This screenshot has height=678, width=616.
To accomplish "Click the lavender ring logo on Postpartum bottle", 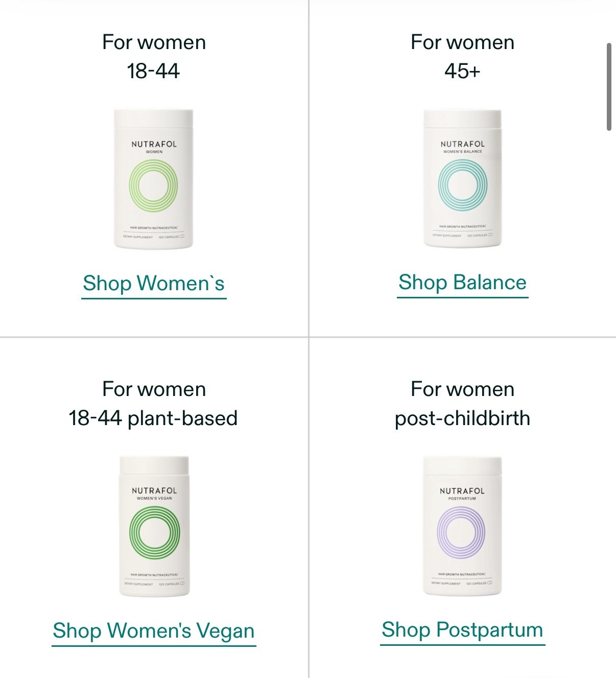I will click(462, 532).
